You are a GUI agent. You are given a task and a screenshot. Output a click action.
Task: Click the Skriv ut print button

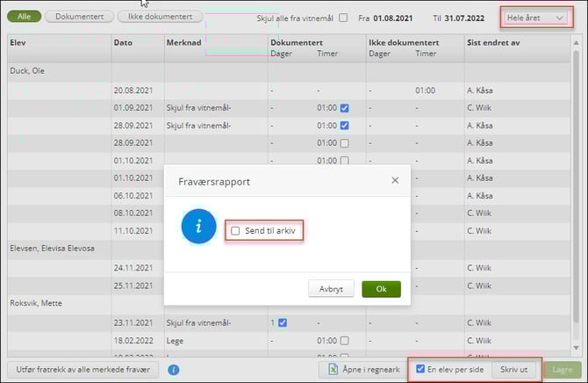(513, 370)
